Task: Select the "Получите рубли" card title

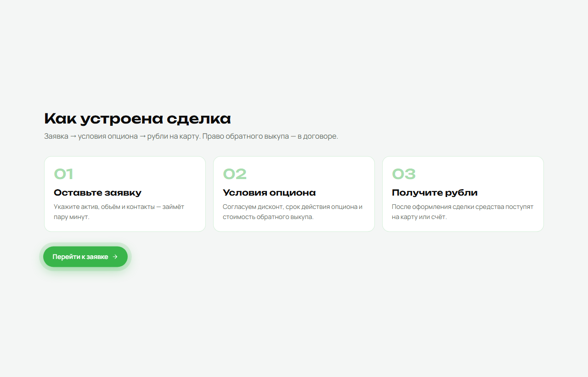Action: (435, 192)
